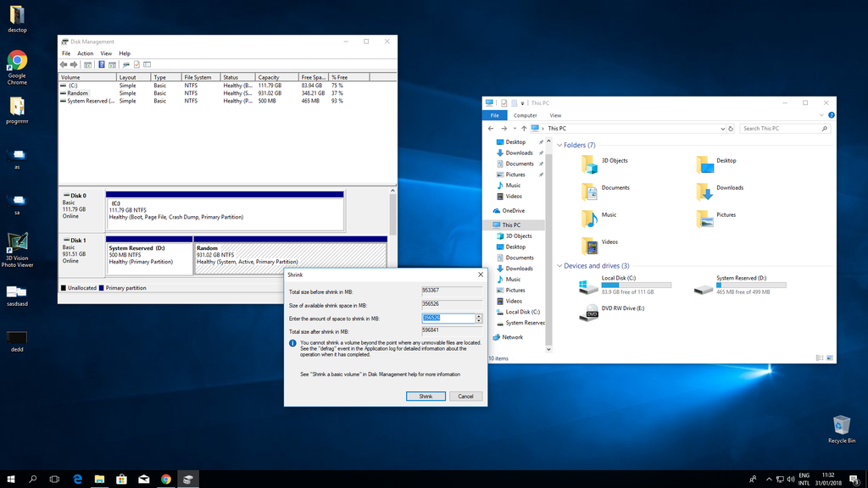Screen dimensions: 868x488
Task: Collapse the Devices and drives (3) group
Action: [559, 265]
